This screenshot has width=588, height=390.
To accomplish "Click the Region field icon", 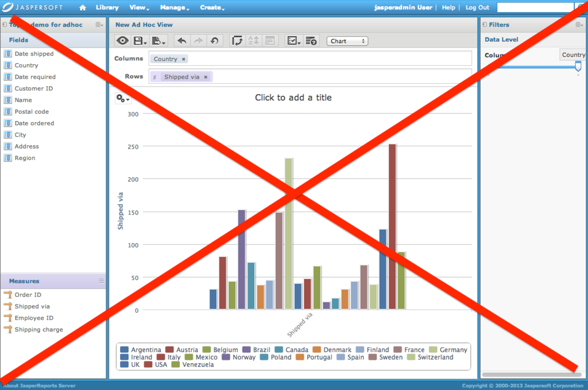I will (x=8, y=158).
